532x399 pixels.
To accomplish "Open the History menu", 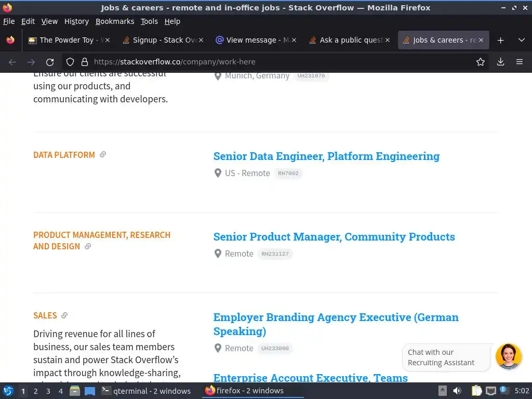I will tap(76, 21).
